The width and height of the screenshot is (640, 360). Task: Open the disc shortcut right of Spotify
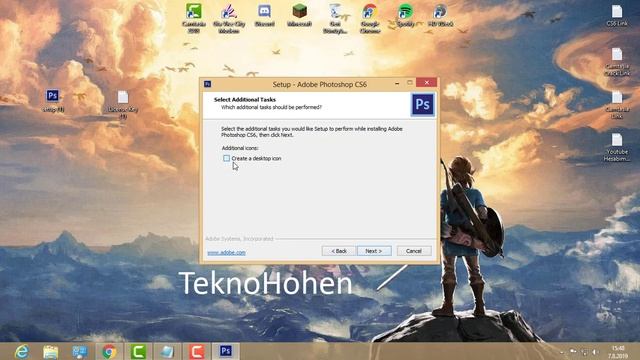click(x=440, y=16)
